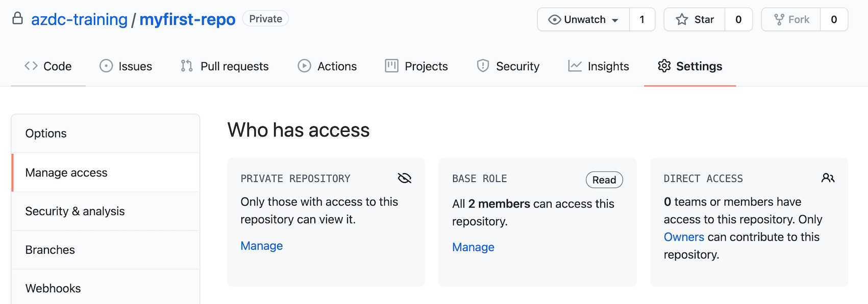Open the Insights tab
Viewport: 868px width, 304px height.
[x=599, y=66]
